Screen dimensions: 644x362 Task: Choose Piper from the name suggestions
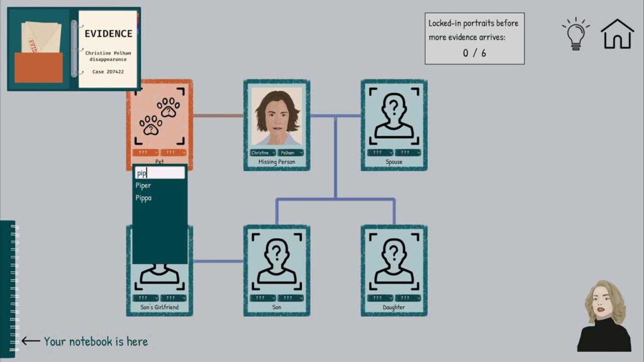tap(144, 185)
